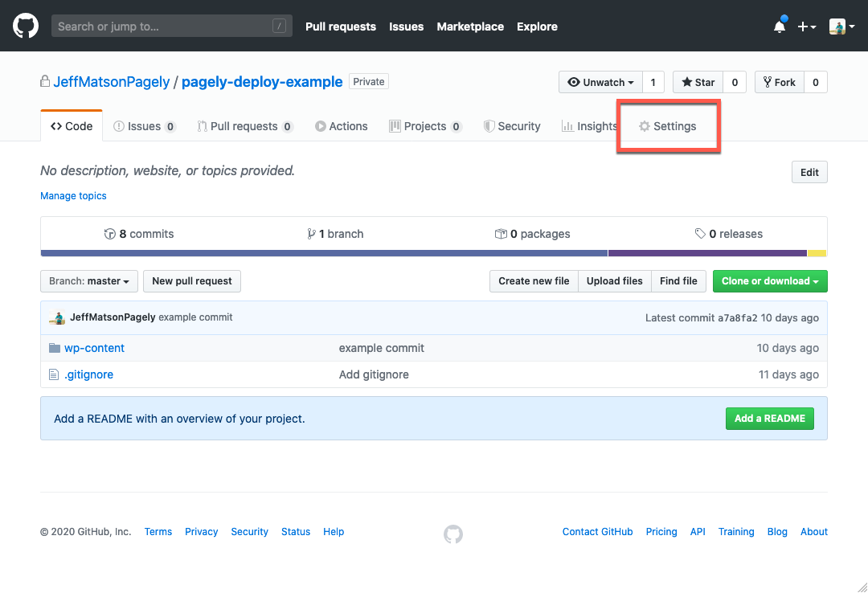Switch to the Pull requests repo tab
This screenshot has height=593, width=868.
pyautogui.click(x=244, y=126)
